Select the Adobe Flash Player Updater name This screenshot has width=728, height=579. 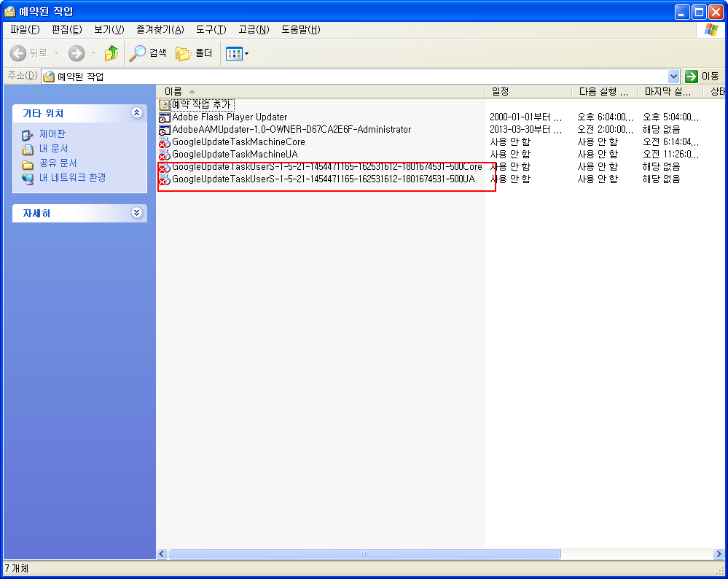(230, 117)
